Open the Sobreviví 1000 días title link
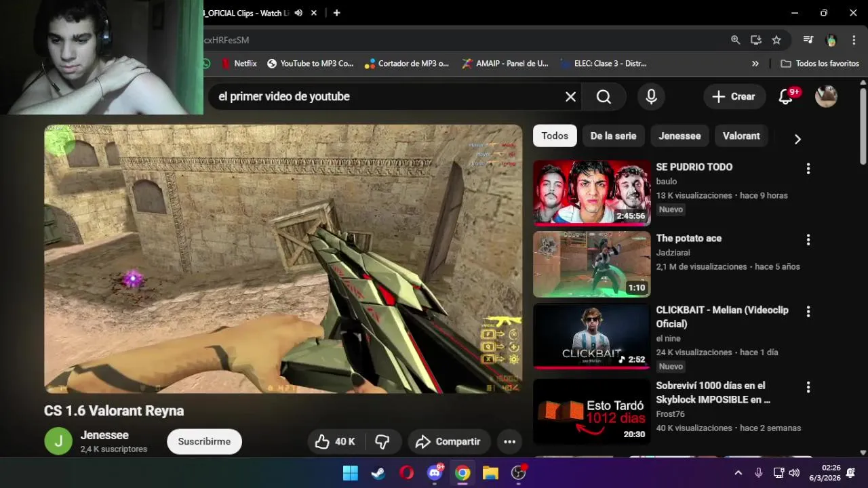The width and height of the screenshot is (868, 488). coord(713,392)
